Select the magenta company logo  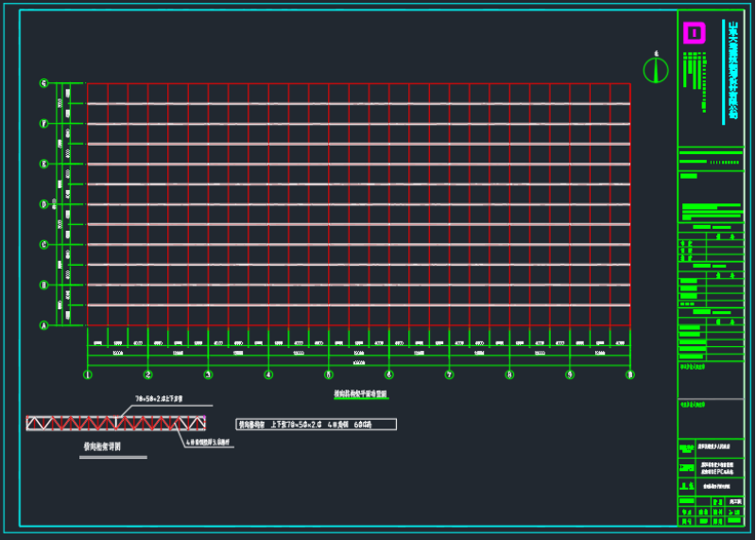[695, 33]
